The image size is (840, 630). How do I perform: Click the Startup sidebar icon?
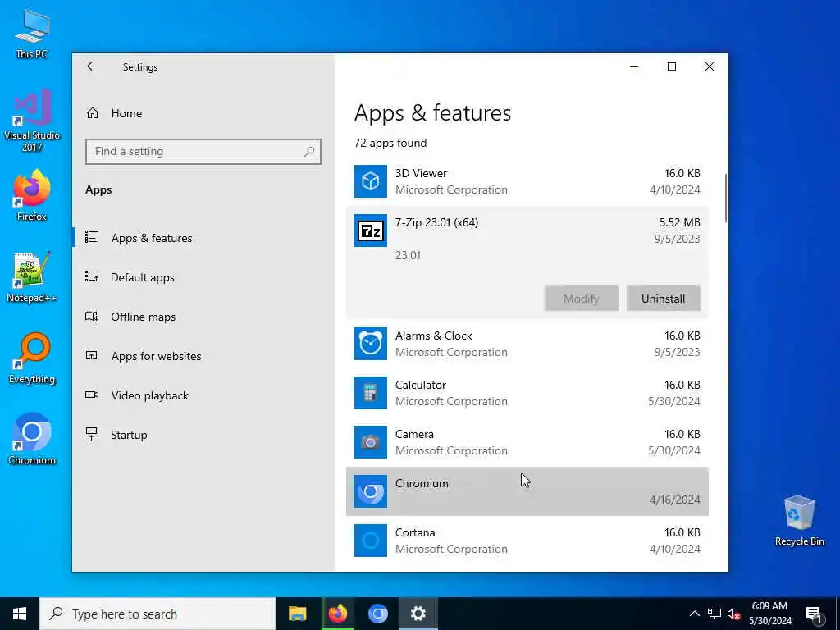click(92, 434)
